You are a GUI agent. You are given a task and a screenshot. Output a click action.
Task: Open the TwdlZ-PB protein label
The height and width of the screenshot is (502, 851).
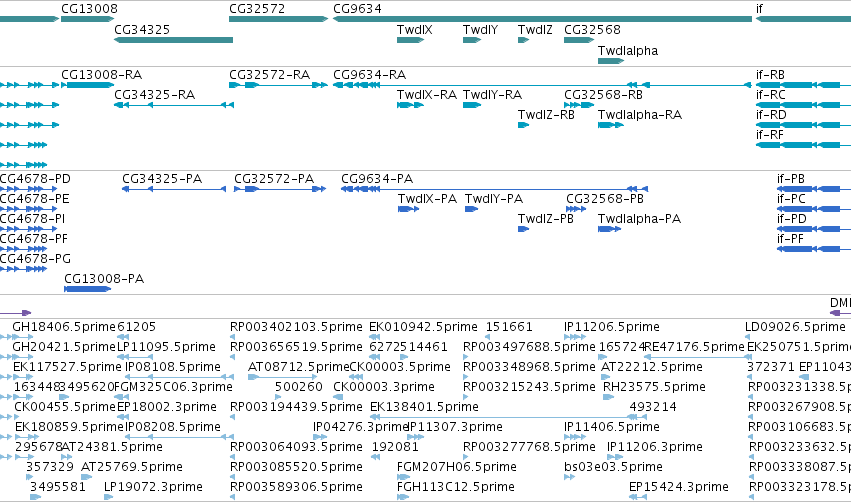545,219
